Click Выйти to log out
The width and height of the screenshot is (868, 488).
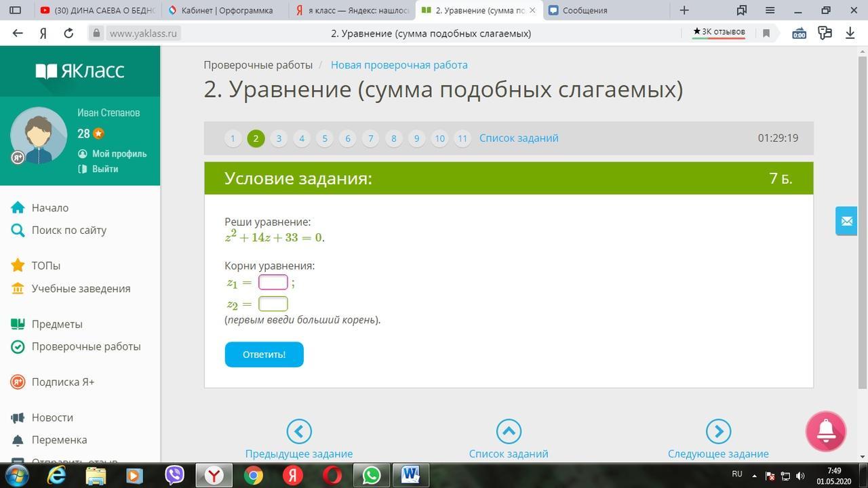coord(105,169)
